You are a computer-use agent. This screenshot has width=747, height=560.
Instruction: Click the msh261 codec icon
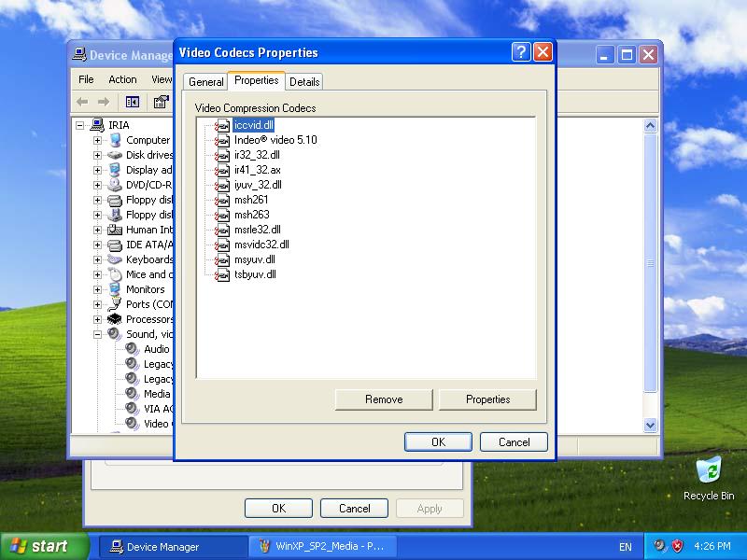point(222,200)
